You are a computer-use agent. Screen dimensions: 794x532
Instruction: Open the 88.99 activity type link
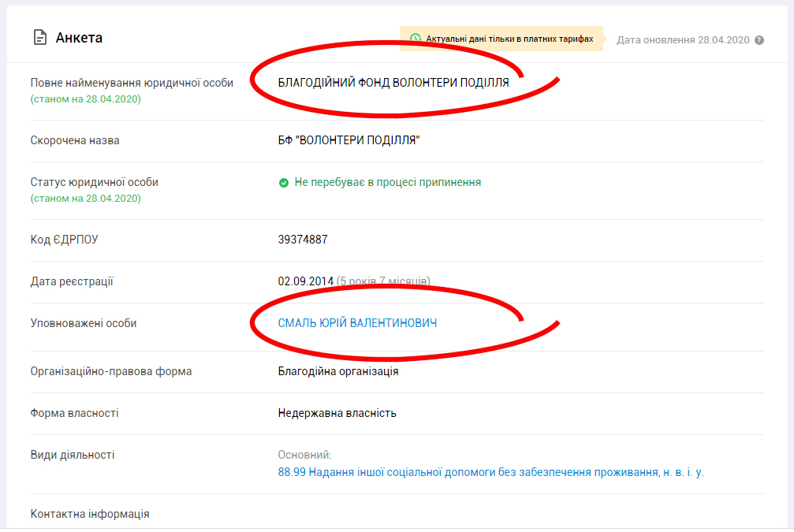pos(490,472)
